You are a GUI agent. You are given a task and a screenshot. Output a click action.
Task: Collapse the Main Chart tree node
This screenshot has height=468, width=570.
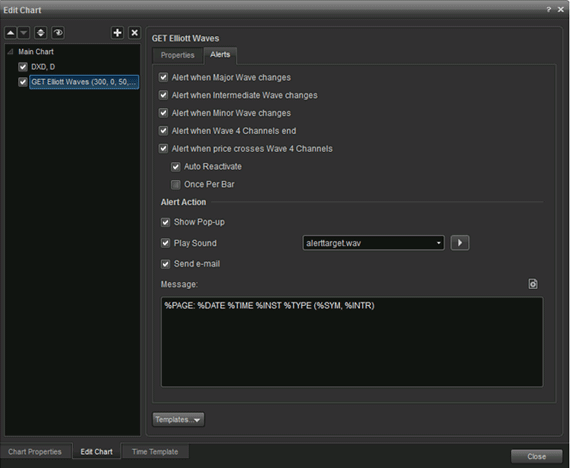point(10,52)
